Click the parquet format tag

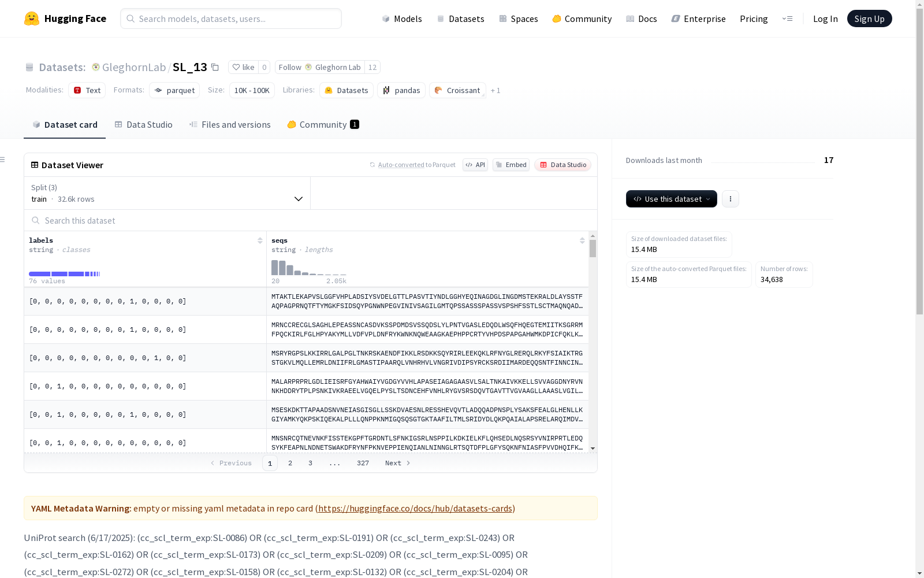(x=174, y=90)
